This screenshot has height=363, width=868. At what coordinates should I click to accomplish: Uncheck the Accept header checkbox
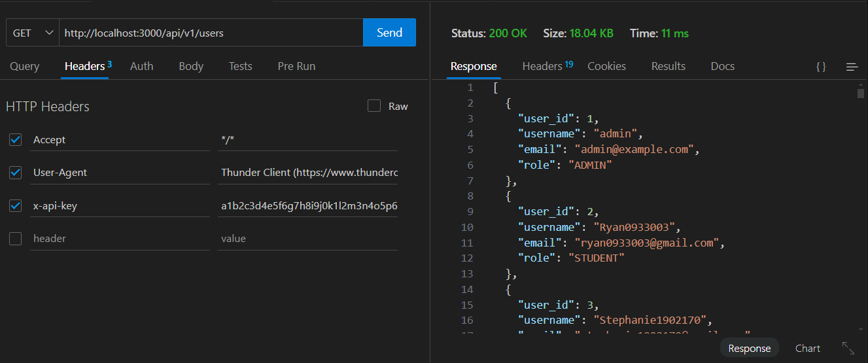coord(16,140)
